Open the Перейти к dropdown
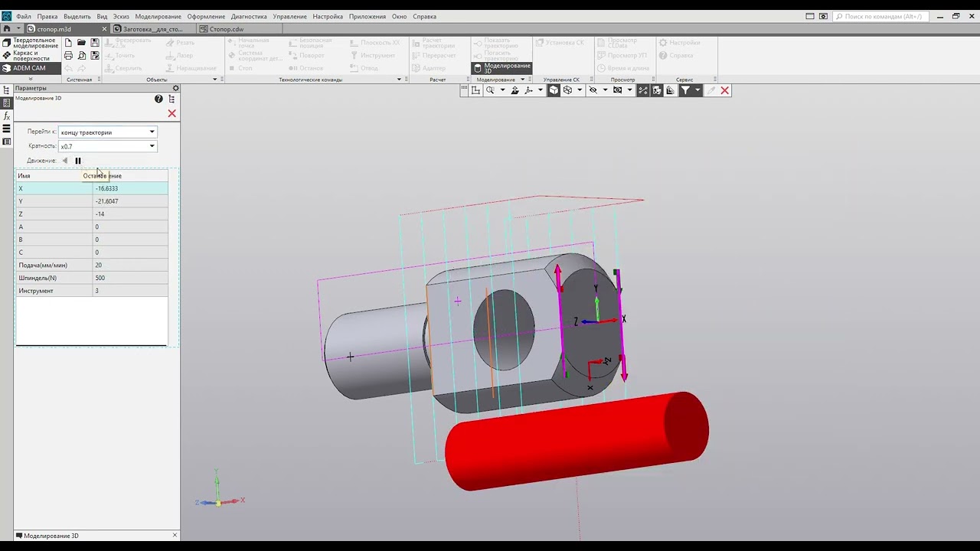 coord(107,132)
